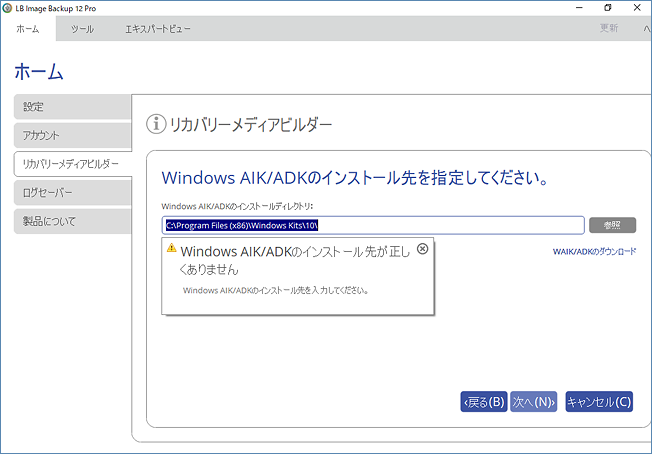
Task: Collapse the ribbon with the chevron arrow
Action: click(x=647, y=29)
